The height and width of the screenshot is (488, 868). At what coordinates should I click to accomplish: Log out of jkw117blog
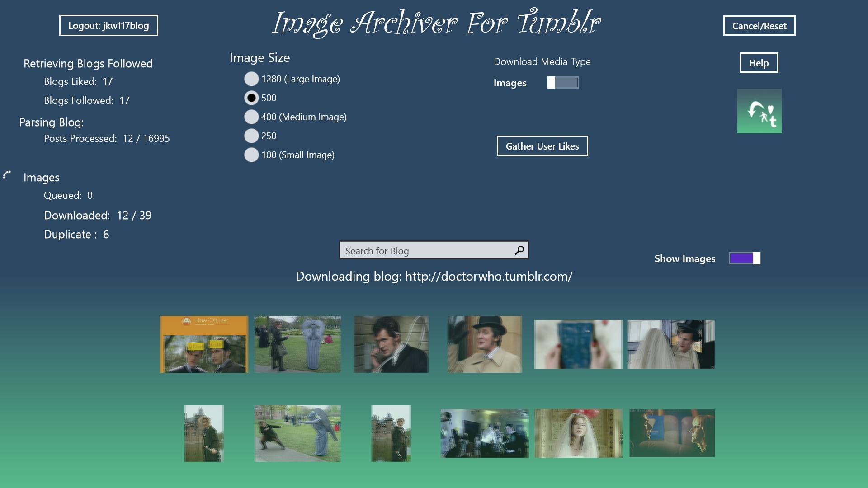(108, 26)
